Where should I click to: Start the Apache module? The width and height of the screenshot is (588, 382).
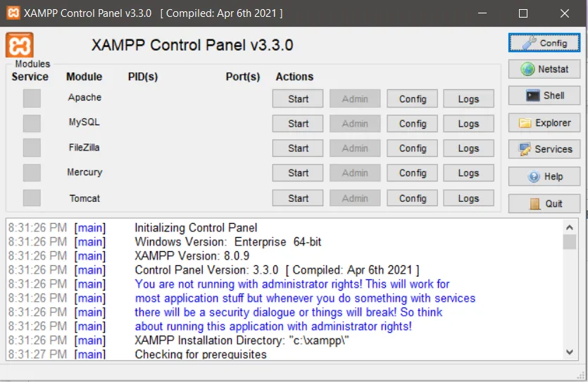pos(298,99)
